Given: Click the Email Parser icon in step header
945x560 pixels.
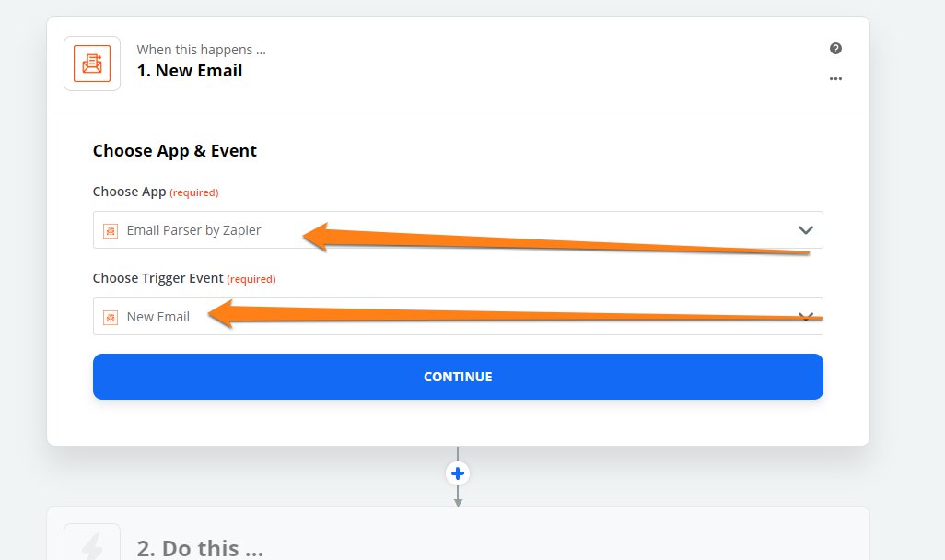Looking at the screenshot, I should pos(92,64).
